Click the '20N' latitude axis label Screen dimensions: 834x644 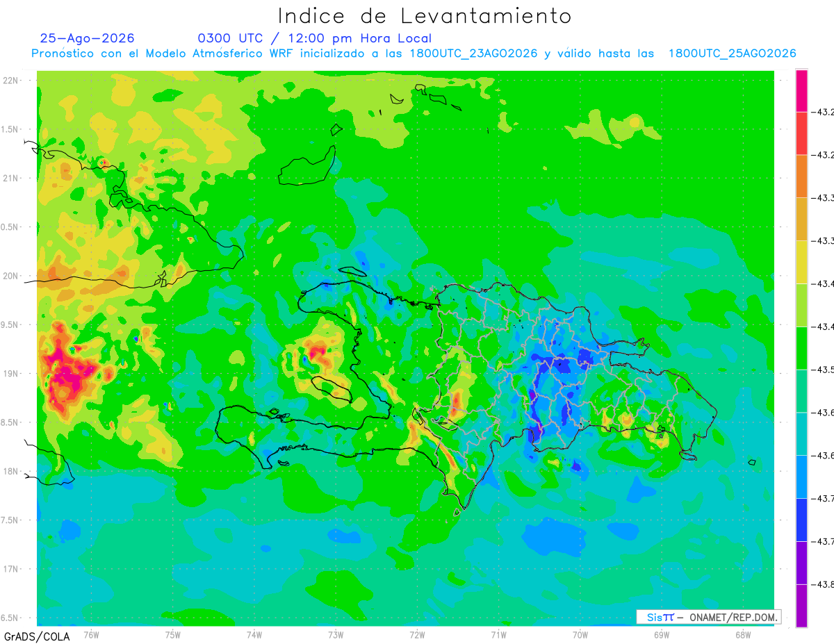pyautogui.click(x=12, y=276)
